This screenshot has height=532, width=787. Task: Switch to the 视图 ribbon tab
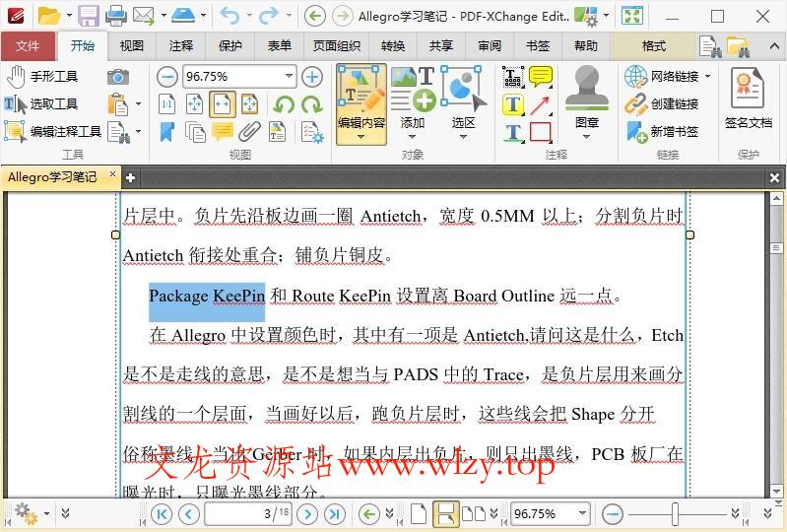(x=132, y=46)
